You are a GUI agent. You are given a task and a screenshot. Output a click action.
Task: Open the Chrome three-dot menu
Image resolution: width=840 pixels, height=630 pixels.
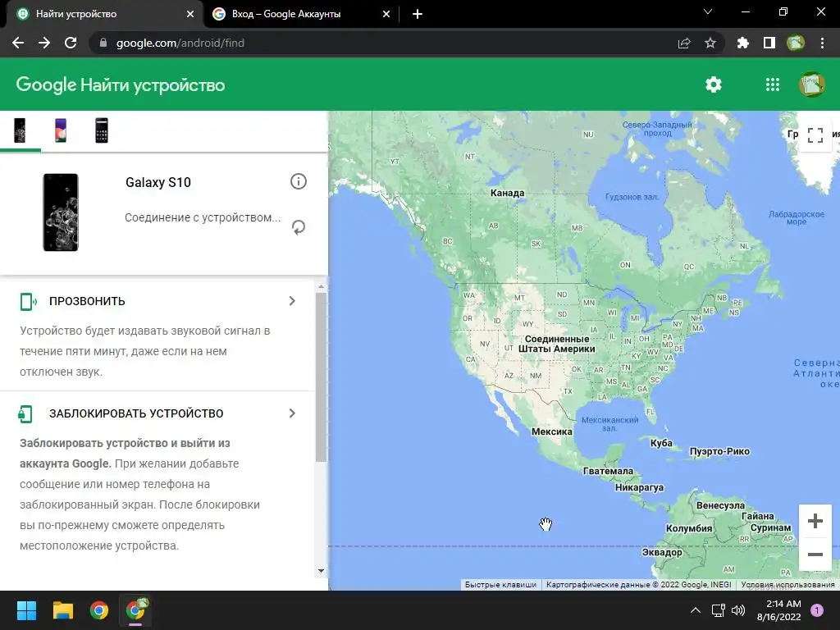[x=822, y=43]
